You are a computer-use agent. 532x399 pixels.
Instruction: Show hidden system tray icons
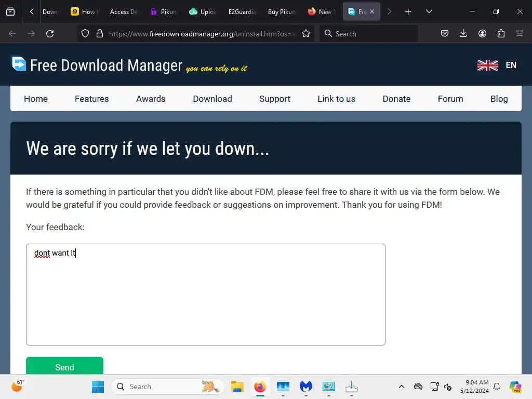402,387
